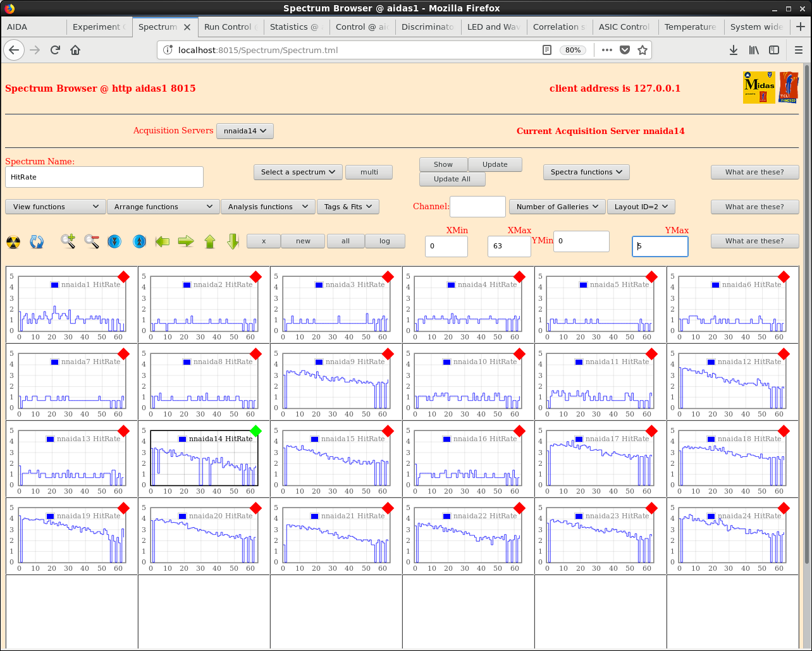Open Arrange functions dropdown
The height and width of the screenshot is (651, 812).
coord(163,207)
